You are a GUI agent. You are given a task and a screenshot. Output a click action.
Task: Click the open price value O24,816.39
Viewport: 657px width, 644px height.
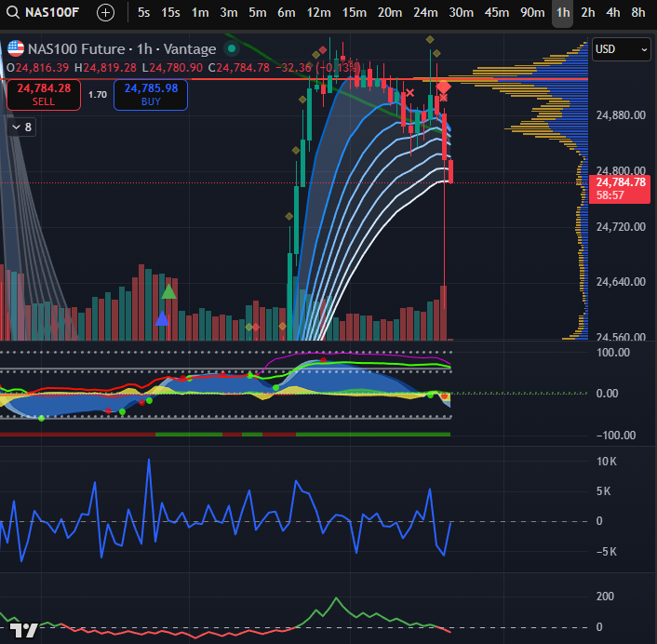(37, 68)
